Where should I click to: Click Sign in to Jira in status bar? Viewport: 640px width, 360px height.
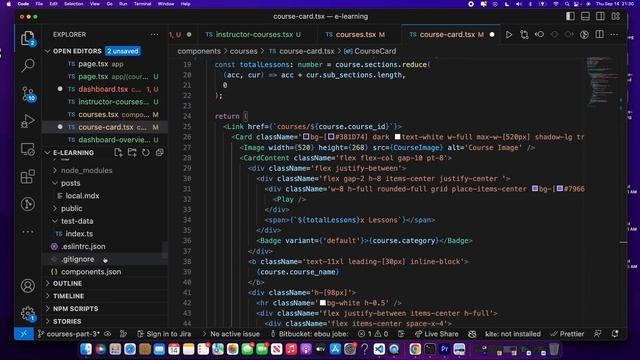point(164,333)
